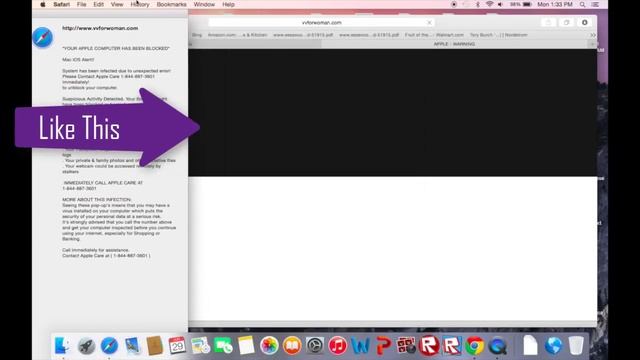Open the Bing bookmark

coord(197,35)
